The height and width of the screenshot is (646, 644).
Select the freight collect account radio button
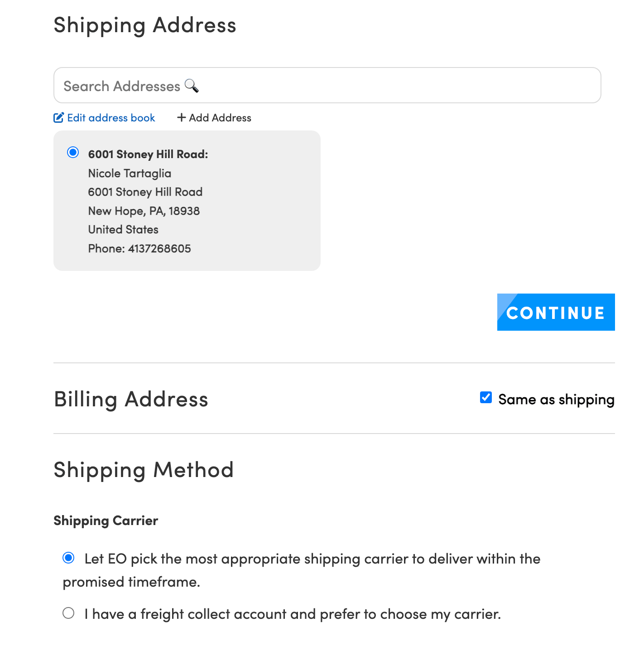[x=69, y=613]
